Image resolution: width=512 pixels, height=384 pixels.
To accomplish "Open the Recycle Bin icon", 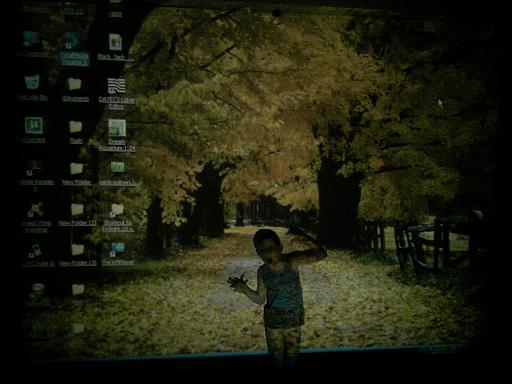I will click(x=32, y=82).
